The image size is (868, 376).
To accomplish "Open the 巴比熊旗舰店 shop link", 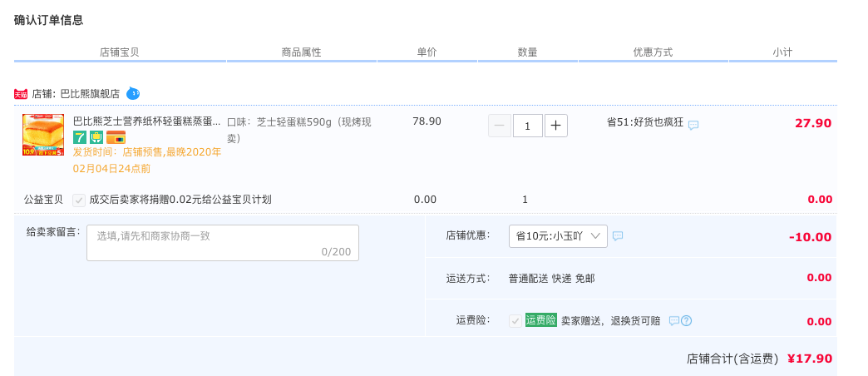I will pos(90,94).
